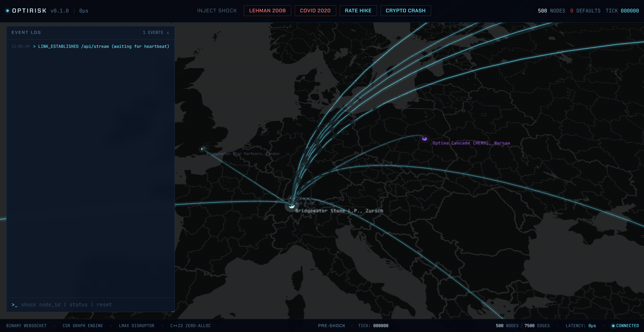The width and height of the screenshot is (644, 332).
Task: Inject the LEHMAN 2008 shock
Action: pos(267,11)
